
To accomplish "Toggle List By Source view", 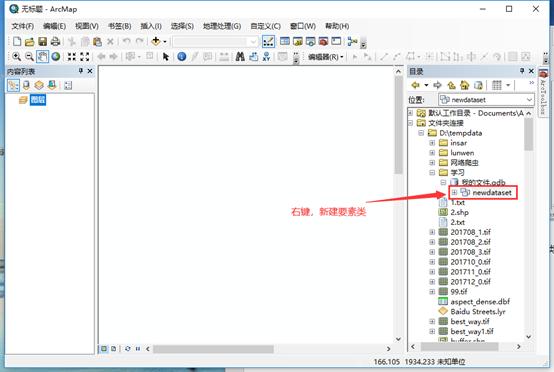I will (x=26, y=85).
